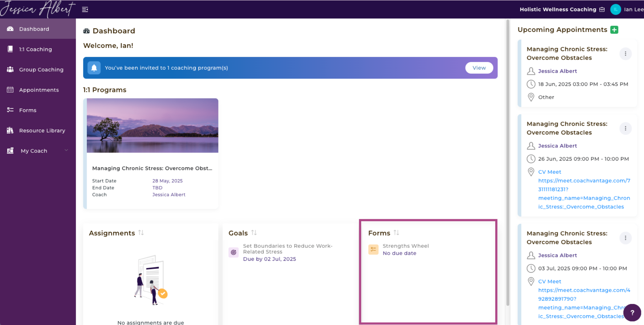Click the Ian Lee avatar
This screenshot has width=644, height=325.
(616, 9)
